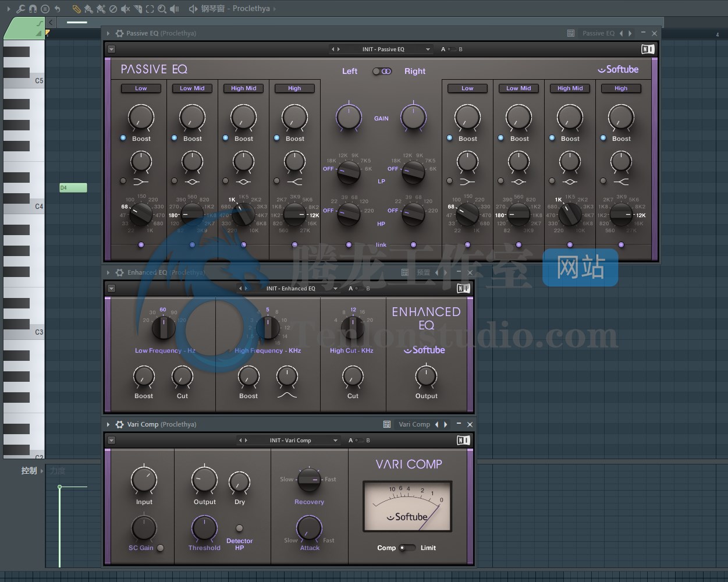Open the preset grid icon in Vari Comp title bar
This screenshot has width=728, height=582.
coord(387,424)
